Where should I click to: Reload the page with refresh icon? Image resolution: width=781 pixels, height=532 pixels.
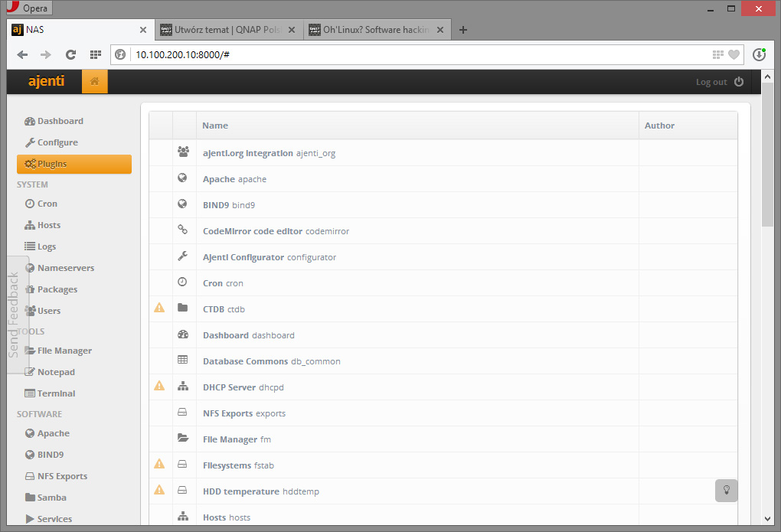pyautogui.click(x=70, y=55)
